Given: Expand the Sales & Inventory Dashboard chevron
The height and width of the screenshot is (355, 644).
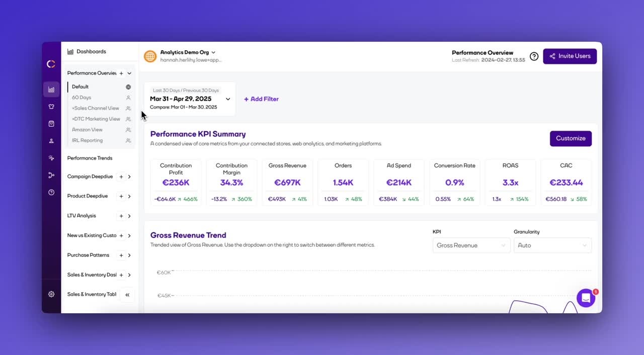Looking at the screenshot, I should (x=129, y=275).
